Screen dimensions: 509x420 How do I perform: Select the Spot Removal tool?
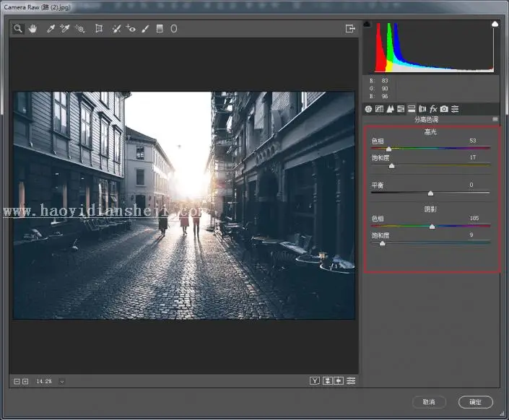point(116,29)
